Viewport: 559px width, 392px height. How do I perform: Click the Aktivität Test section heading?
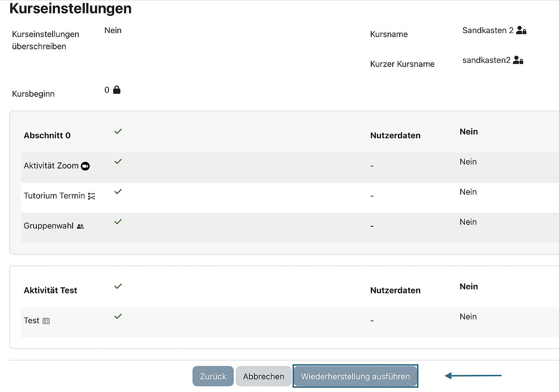pos(50,290)
